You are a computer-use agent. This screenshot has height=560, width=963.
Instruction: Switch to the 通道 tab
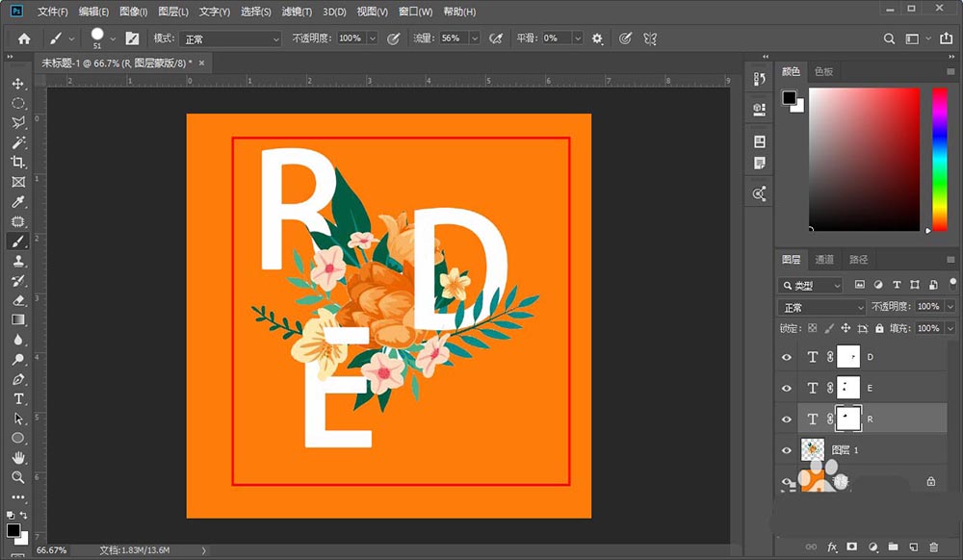pos(824,260)
